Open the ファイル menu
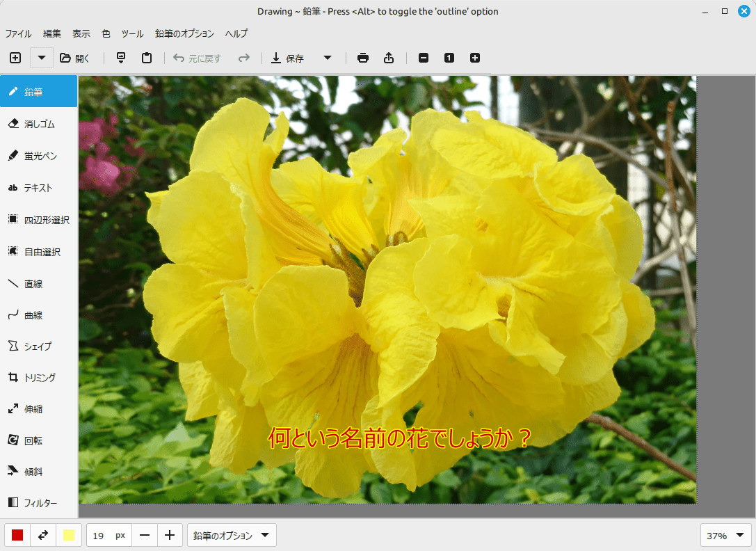Image resolution: width=756 pixels, height=551 pixels. [x=18, y=33]
